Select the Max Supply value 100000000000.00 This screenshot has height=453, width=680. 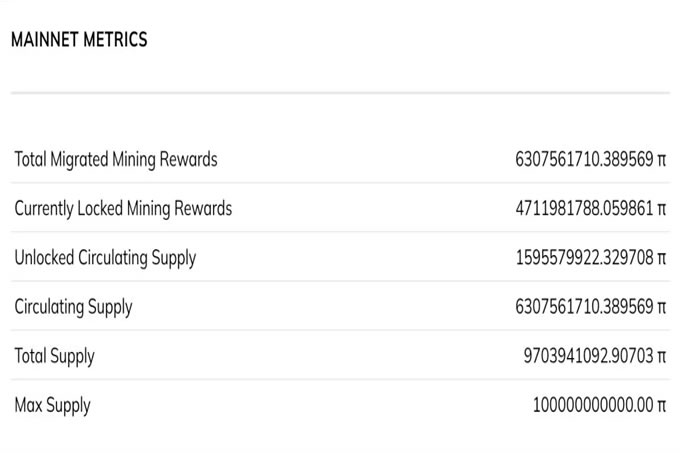(x=594, y=406)
